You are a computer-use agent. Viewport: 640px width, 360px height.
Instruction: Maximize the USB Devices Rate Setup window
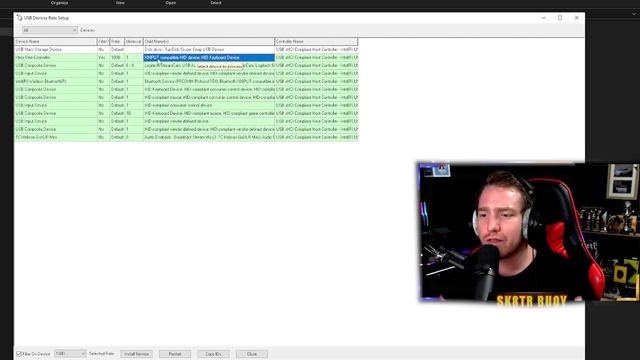point(560,18)
